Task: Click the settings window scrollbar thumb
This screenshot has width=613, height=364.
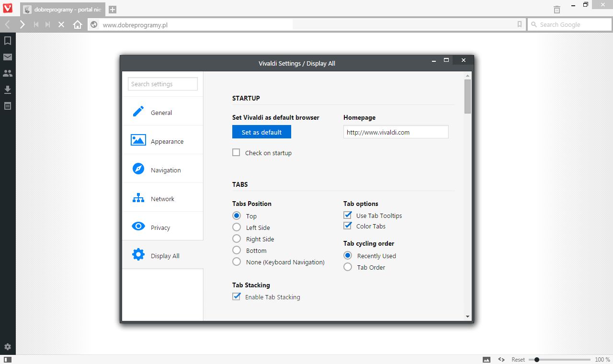Action: click(467, 96)
